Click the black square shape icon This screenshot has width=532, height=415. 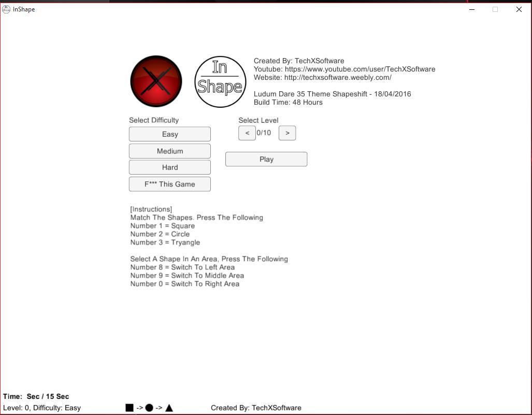click(130, 408)
